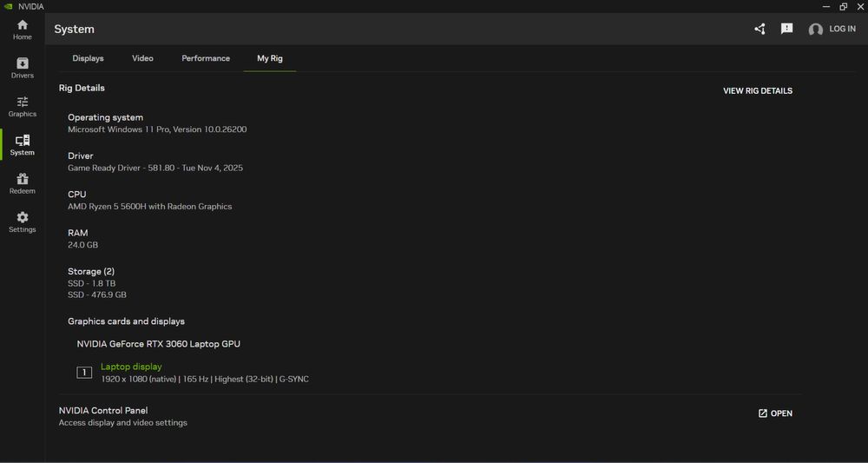Restore down the NVIDIA window
This screenshot has width=868, height=463.
(x=844, y=7)
